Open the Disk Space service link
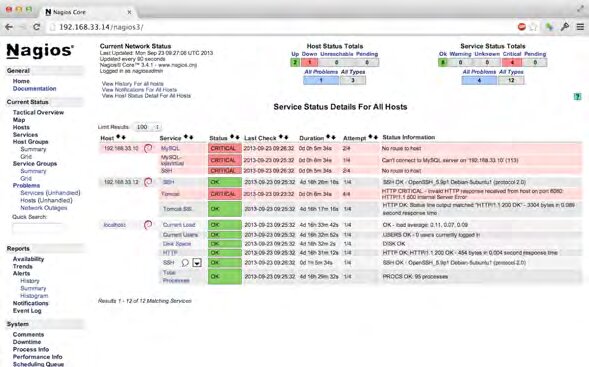The image size is (589, 367). (x=177, y=244)
